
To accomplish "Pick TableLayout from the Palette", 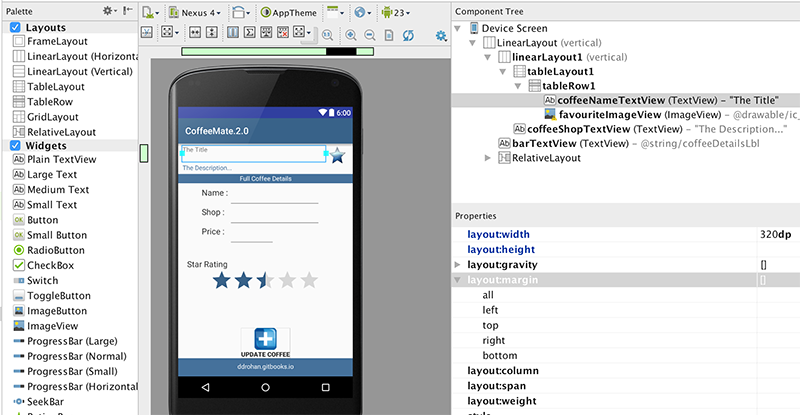I will (49, 87).
